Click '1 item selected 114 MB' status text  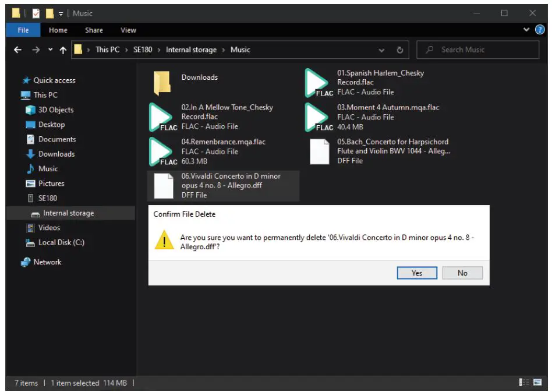pos(89,383)
